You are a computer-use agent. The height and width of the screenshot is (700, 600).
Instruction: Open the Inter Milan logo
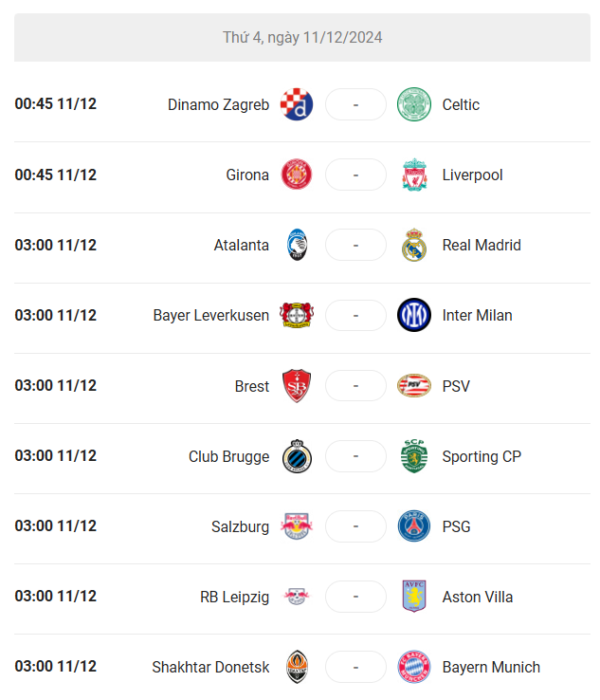tap(414, 315)
